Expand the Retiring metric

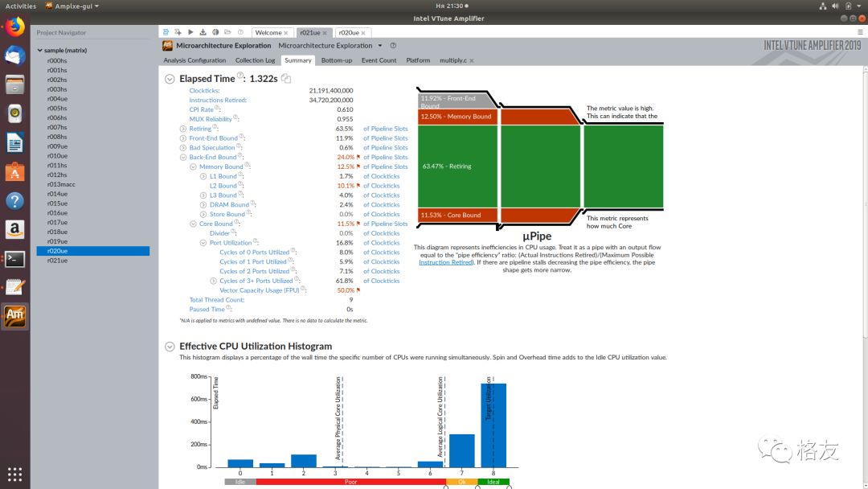(x=182, y=129)
